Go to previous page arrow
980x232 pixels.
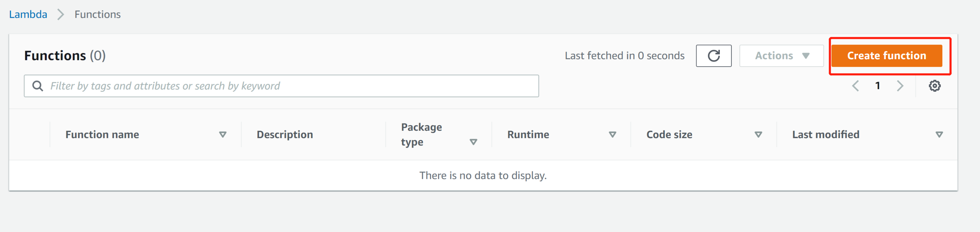(x=855, y=86)
